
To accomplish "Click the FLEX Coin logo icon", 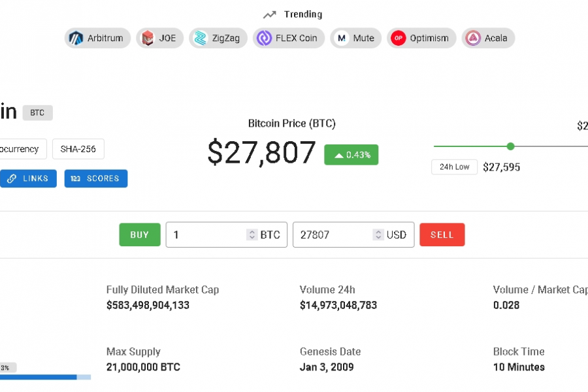I will click(x=264, y=38).
